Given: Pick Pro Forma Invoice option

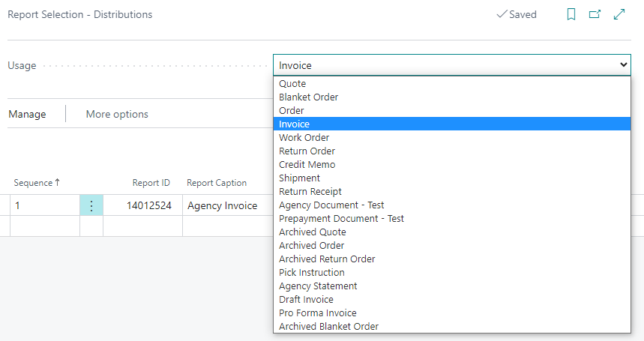Looking at the screenshot, I should [x=317, y=313].
